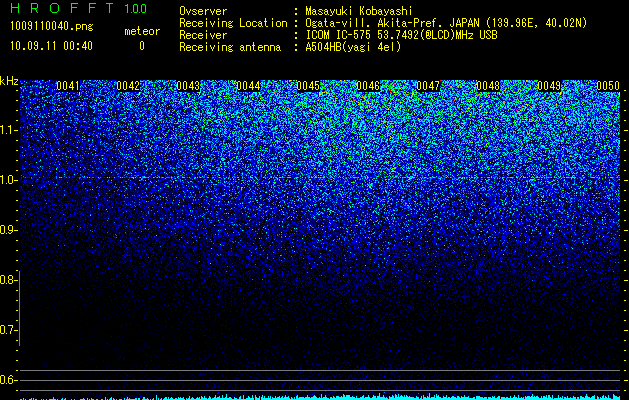The height and width of the screenshot is (400, 629).
Task: Click the 0.6 frequency axis label
Action: click(x=8, y=380)
